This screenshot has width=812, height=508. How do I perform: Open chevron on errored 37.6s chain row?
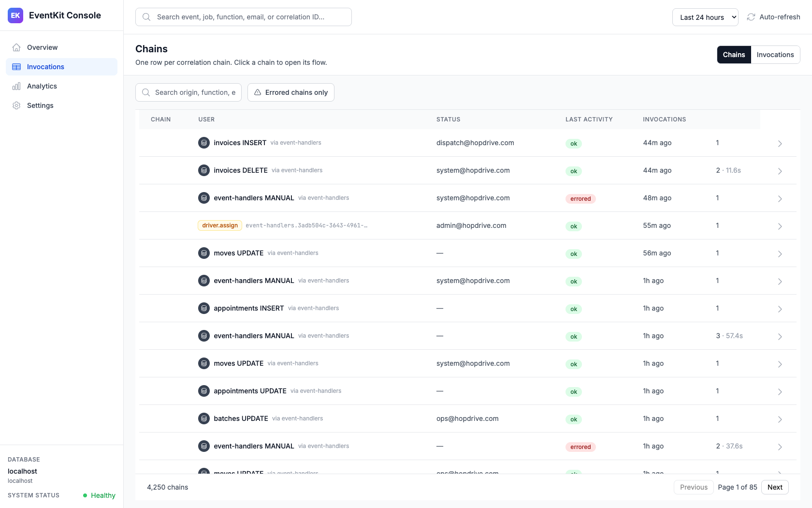pyautogui.click(x=780, y=447)
